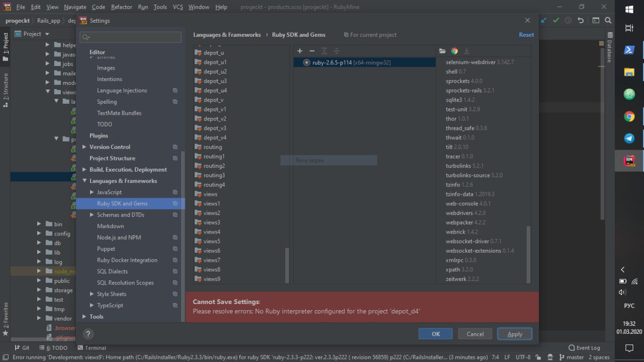Viewport: 644px width, 362px height.
Task: Click the settings search field
Action: (130, 37)
